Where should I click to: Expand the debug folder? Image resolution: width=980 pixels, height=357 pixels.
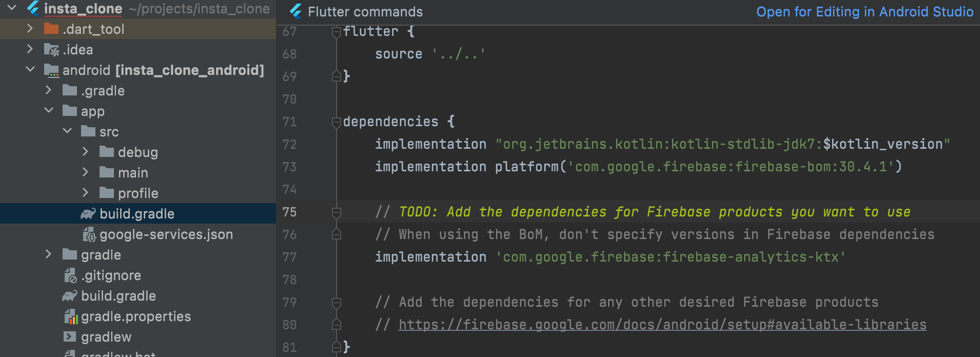(85, 151)
